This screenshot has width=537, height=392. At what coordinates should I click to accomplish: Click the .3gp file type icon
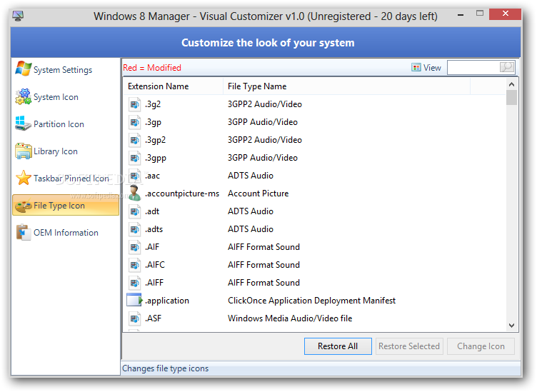coord(134,122)
